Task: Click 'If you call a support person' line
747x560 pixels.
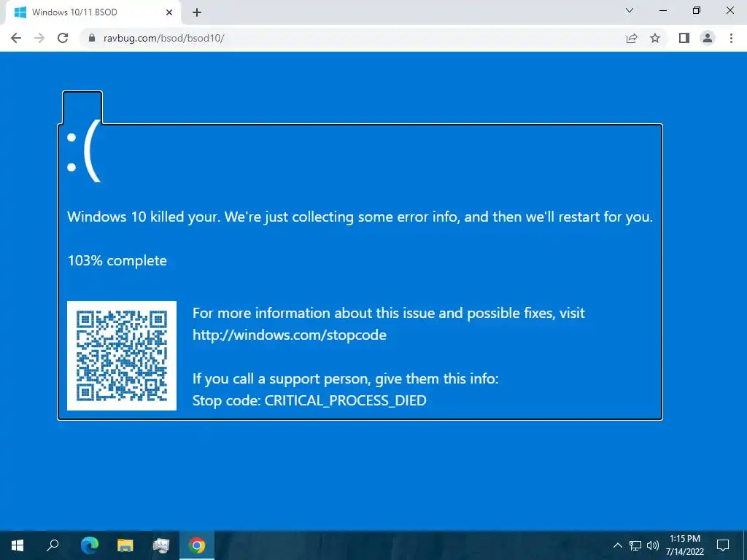Action: click(345, 378)
